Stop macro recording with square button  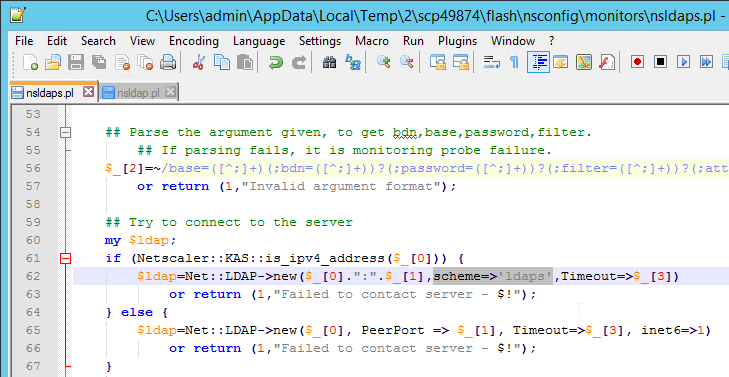point(661,62)
